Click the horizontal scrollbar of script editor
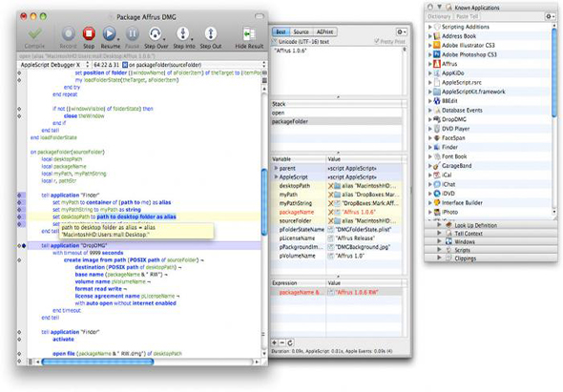Screen dimensions: 563x392 click(147, 361)
